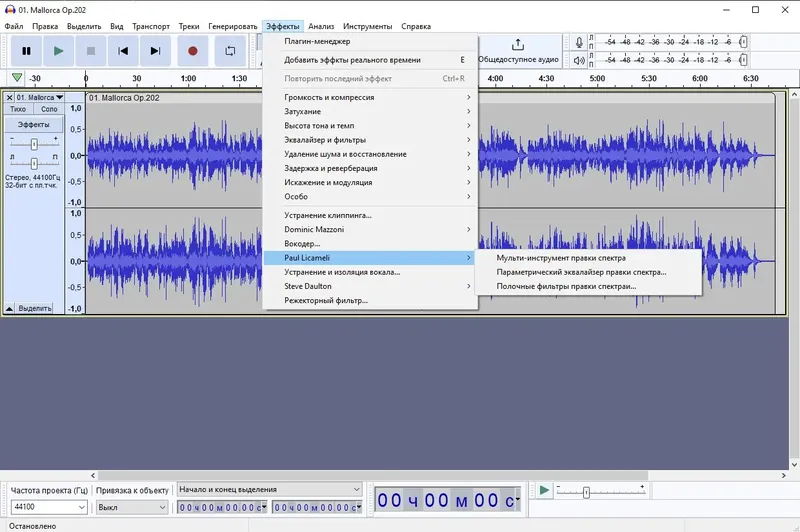Viewport: 800px width, 532px height.
Task: Adjust the track gain slider
Action: (x=34, y=144)
